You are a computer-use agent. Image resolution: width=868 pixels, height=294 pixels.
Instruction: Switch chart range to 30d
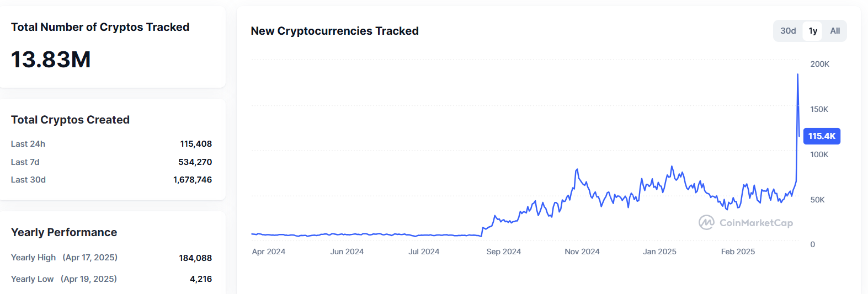tap(788, 31)
